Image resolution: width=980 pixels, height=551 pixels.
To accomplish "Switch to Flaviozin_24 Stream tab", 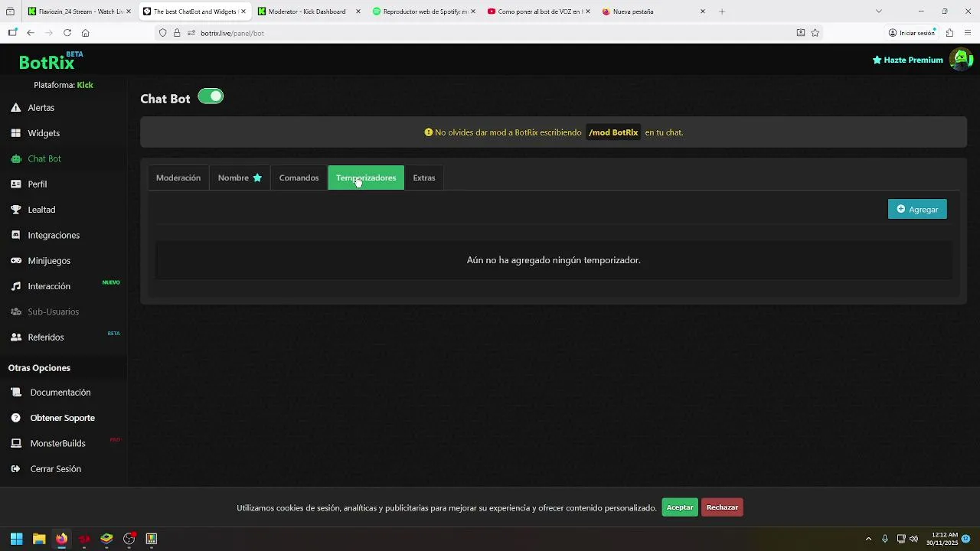I will point(80,11).
